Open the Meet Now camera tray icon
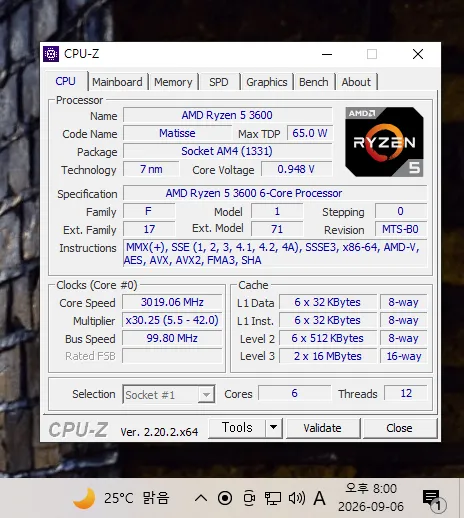 pos(249,499)
